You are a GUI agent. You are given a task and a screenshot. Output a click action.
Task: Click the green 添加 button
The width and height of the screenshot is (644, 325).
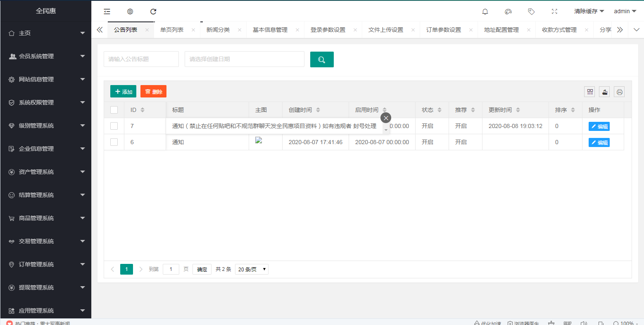coord(123,92)
